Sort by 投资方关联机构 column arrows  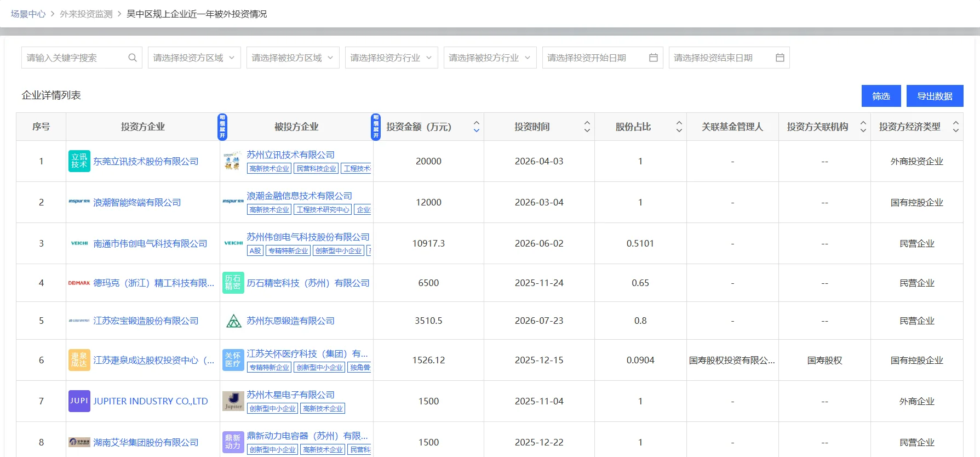pyautogui.click(x=863, y=127)
